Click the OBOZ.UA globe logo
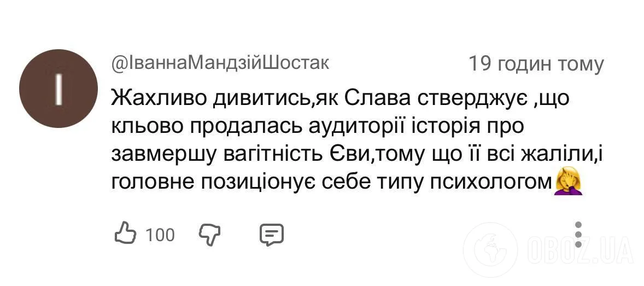The image size is (644, 286). pos(494,251)
